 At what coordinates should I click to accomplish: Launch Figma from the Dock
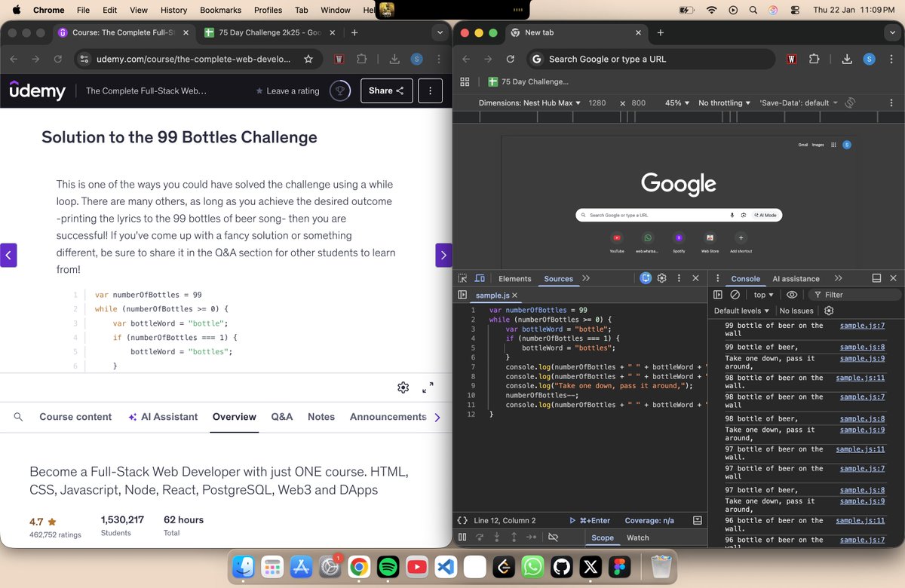pyautogui.click(x=619, y=566)
